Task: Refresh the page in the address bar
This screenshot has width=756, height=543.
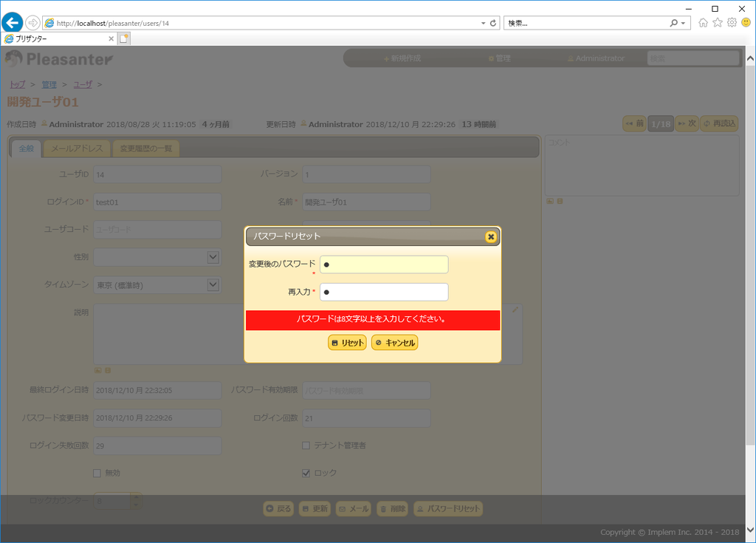Action: point(492,23)
